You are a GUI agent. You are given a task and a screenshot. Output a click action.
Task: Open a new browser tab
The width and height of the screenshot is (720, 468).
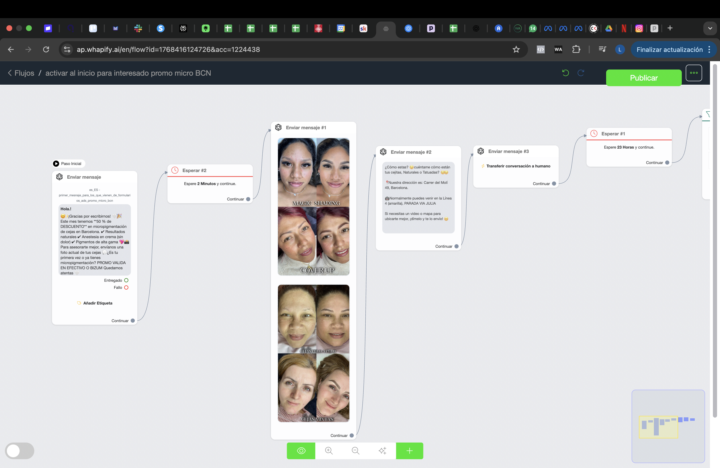click(669, 28)
